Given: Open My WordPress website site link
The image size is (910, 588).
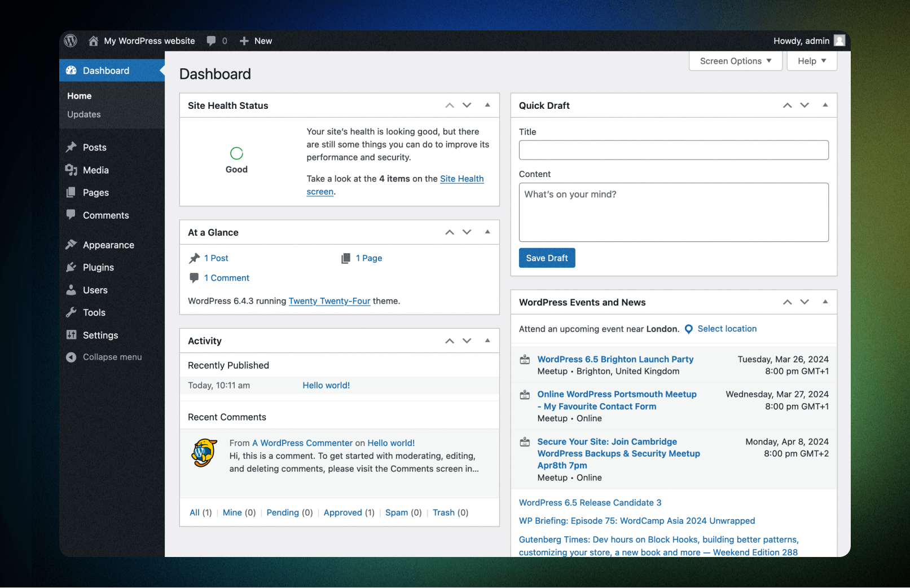Looking at the screenshot, I should (x=150, y=41).
